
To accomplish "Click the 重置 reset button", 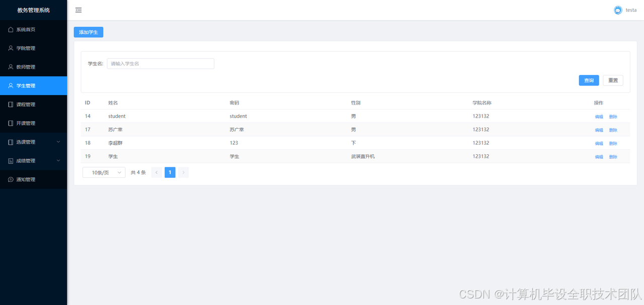I will pyautogui.click(x=613, y=80).
